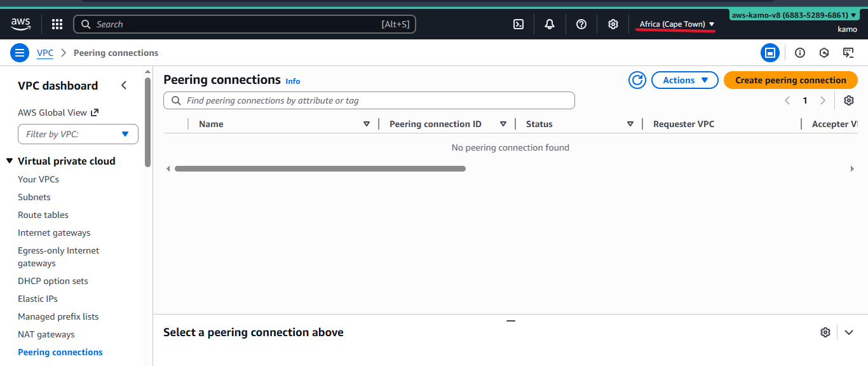Click Create peering connection
The width and height of the screenshot is (868, 366).
tap(790, 80)
